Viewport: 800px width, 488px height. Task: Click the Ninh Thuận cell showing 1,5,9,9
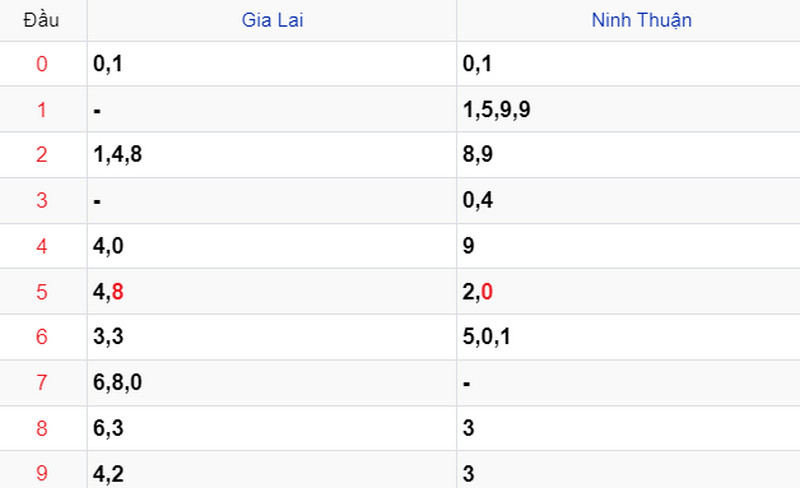(628, 109)
